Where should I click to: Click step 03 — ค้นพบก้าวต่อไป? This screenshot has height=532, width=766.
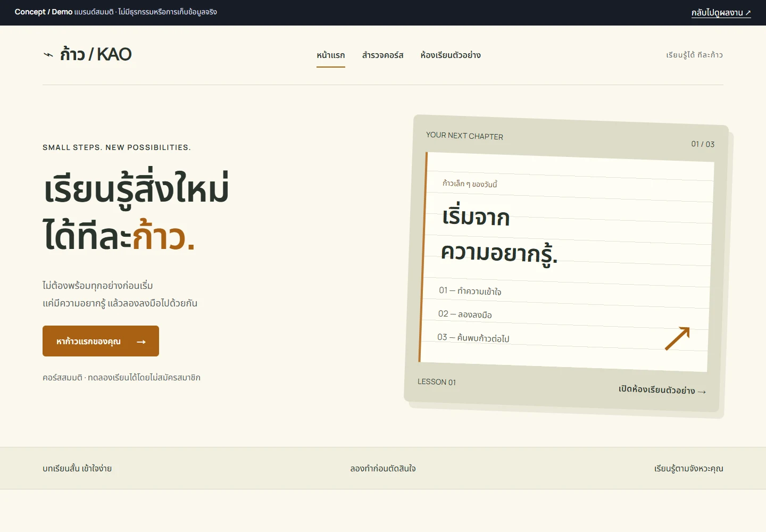[x=473, y=338]
